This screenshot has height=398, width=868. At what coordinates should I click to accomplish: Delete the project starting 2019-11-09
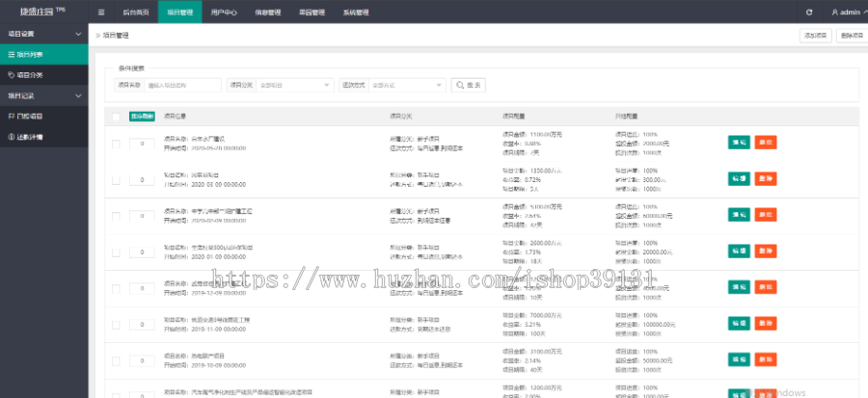tap(766, 324)
